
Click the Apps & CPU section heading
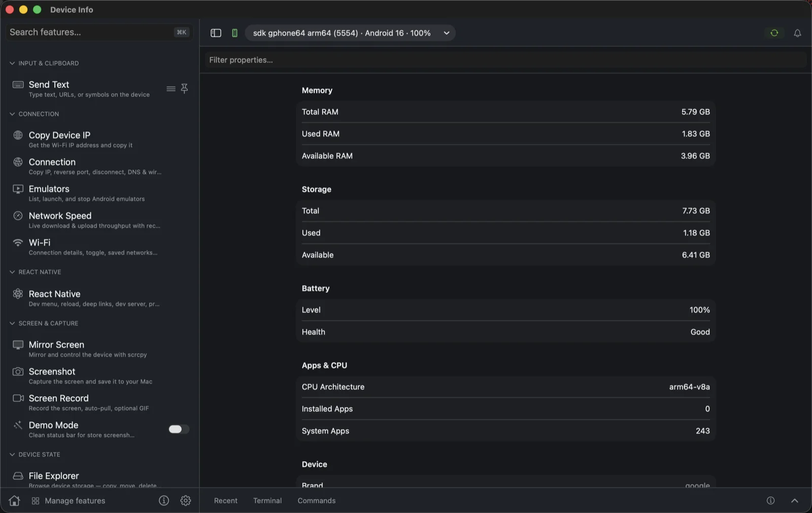(324, 365)
